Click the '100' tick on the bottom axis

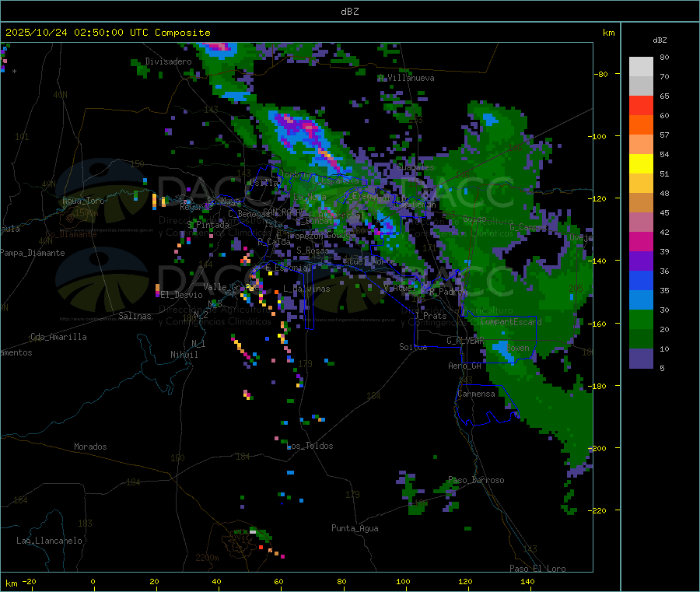point(403,581)
